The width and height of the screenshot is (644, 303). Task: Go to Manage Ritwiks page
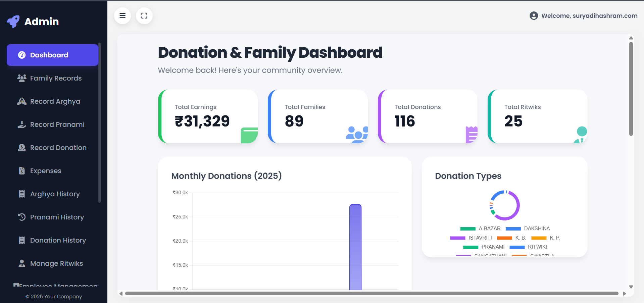(56, 263)
